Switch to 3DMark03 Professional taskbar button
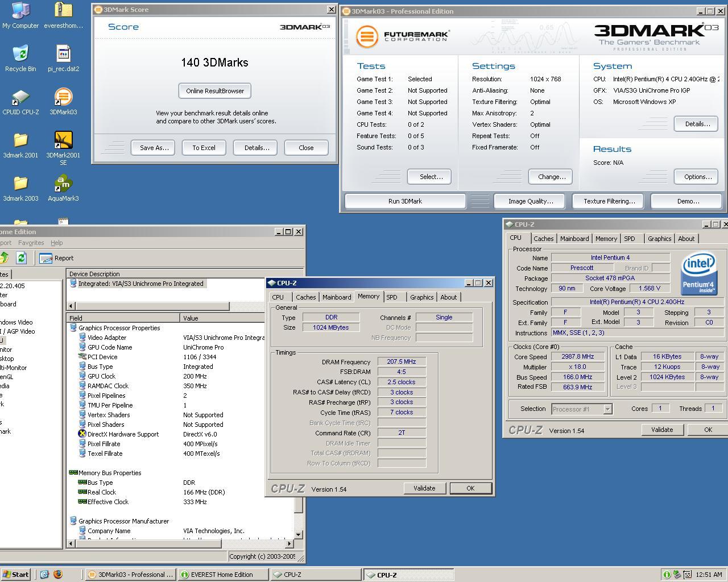Viewport: 728px width, 582px height. click(130, 575)
